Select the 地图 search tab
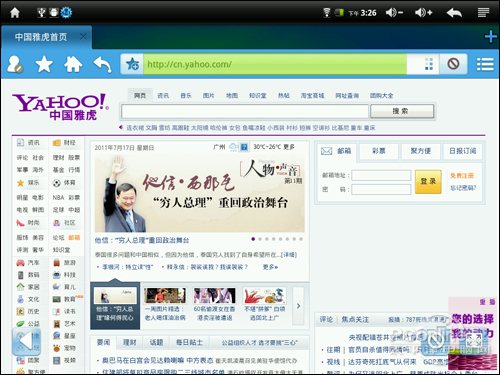Viewport: 500px width, 375px height. coord(232,96)
